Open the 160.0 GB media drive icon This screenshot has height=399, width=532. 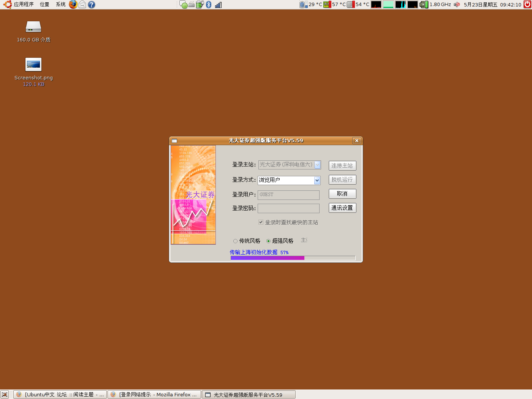[33, 31]
